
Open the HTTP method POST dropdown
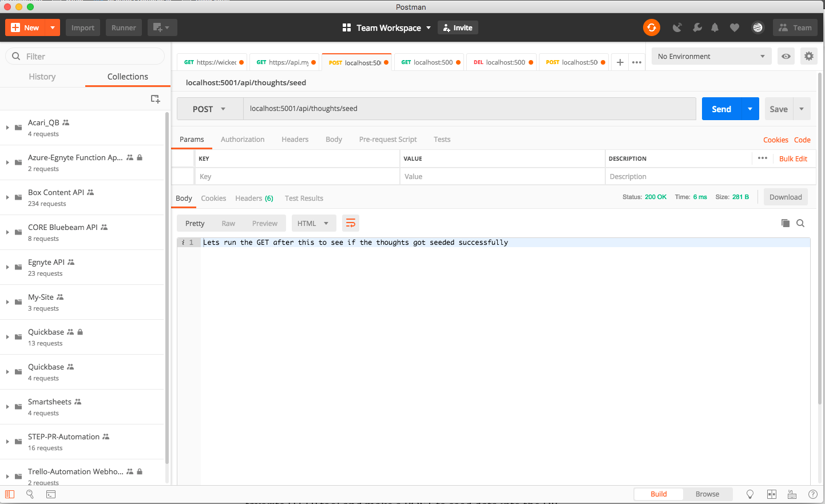[210, 109]
